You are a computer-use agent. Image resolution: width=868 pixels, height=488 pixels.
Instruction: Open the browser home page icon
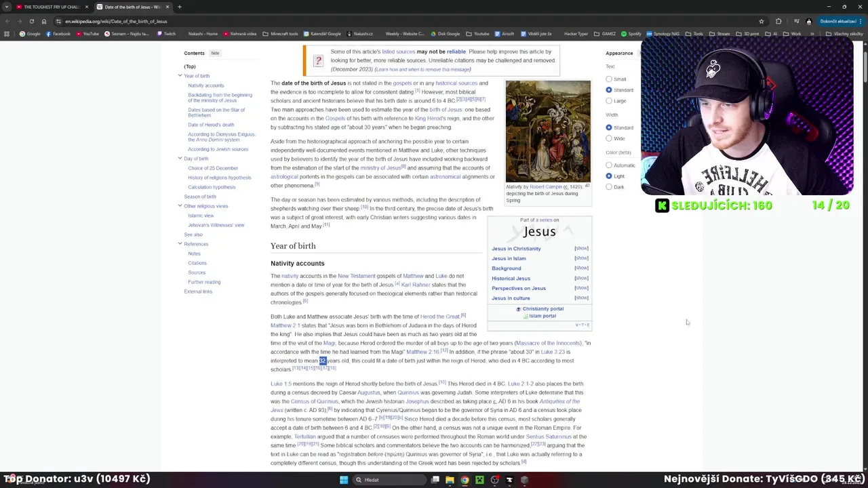point(43,21)
